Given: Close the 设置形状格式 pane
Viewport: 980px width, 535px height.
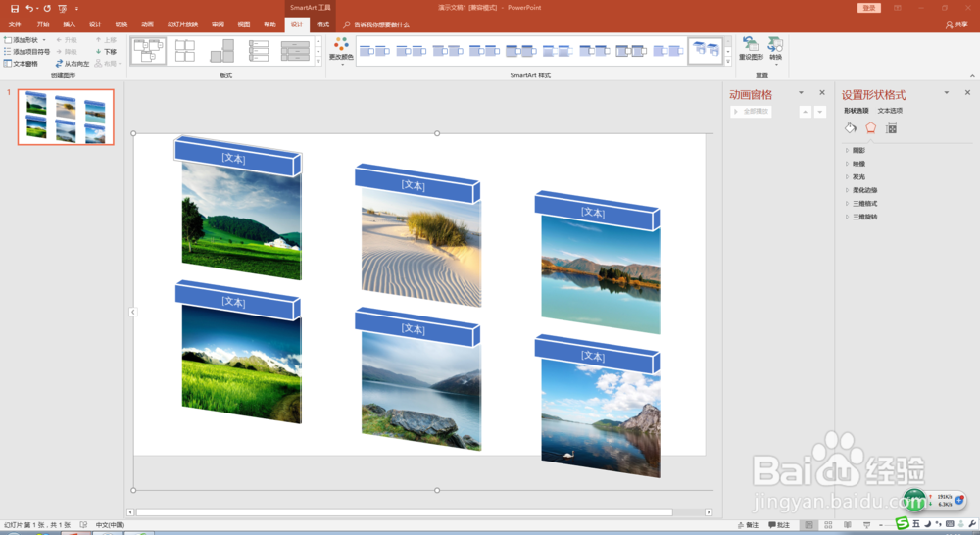Looking at the screenshot, I should [x=967, y=92].
